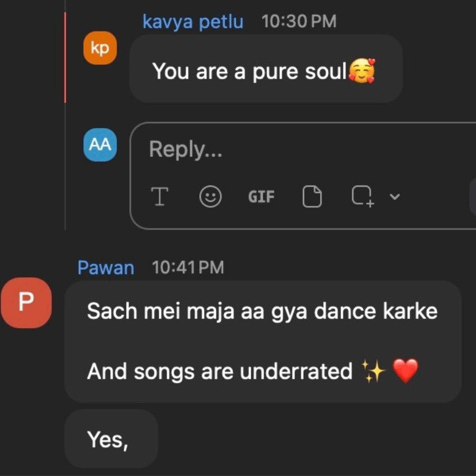Click the smiling face with hearts emoji
Image resolution: width=476 pixels, height=476 pixels.
click(x=361, y=72)
